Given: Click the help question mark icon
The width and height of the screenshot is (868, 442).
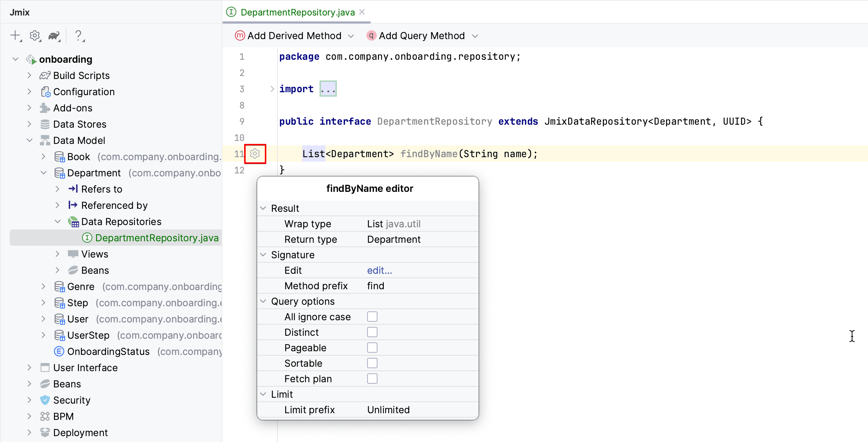Looking at the screenshot, I should pyautogui.click(x=78, y=35).
